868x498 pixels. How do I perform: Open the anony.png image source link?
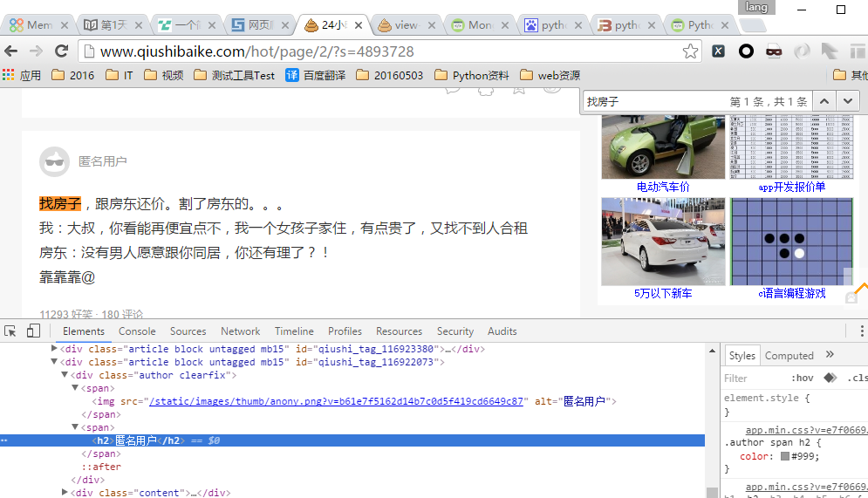point(336,401)
